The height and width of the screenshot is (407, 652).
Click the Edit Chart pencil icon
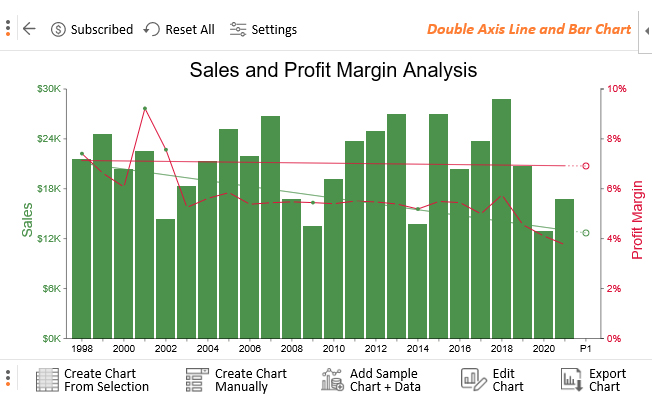click(x=473, y=380)
